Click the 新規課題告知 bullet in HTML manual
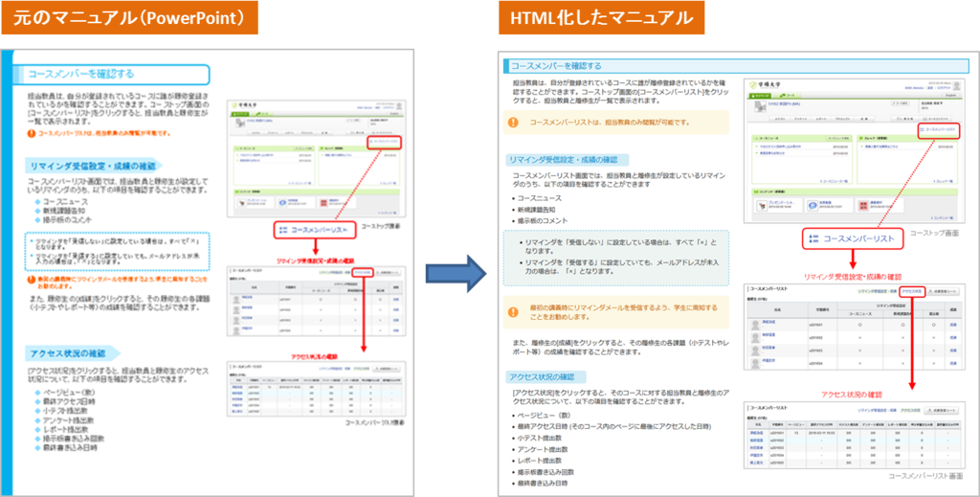 point(535,210)
